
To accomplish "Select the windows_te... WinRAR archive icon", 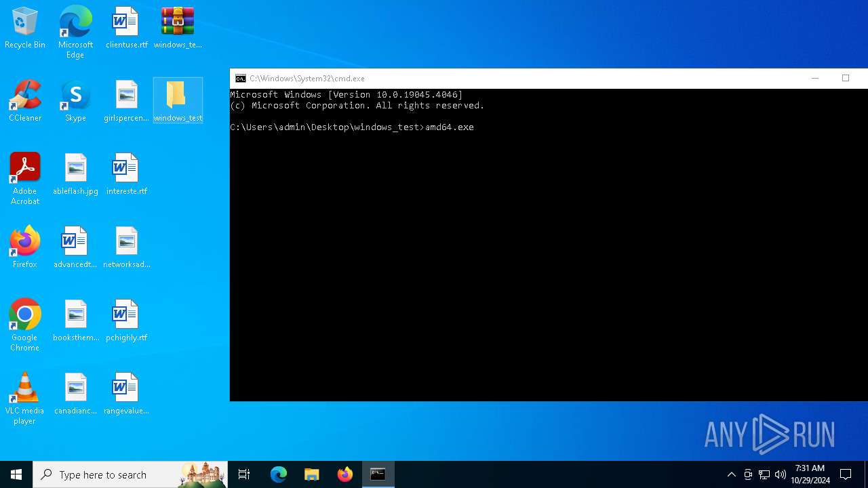I will [x=178, y=28].
